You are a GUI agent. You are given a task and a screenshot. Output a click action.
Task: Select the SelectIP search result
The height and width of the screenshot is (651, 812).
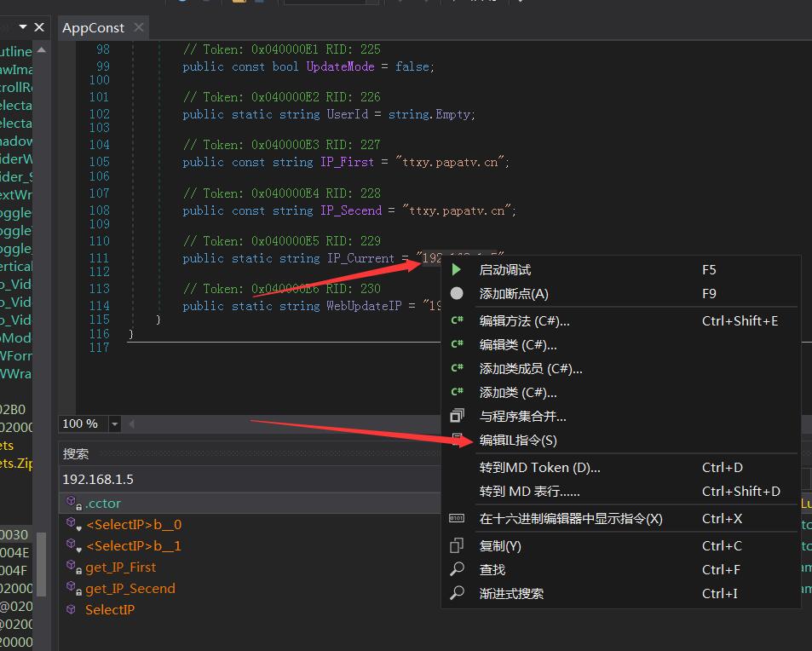[x=109, y=610]
